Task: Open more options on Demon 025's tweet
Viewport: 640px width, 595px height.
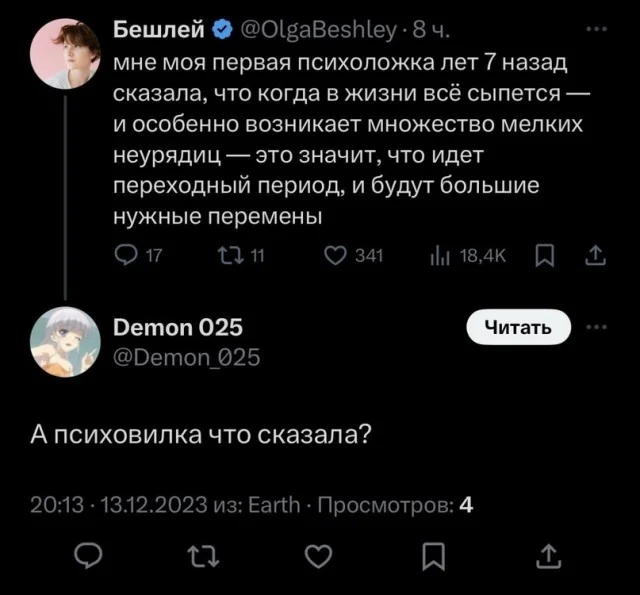Action: (596, 326)
